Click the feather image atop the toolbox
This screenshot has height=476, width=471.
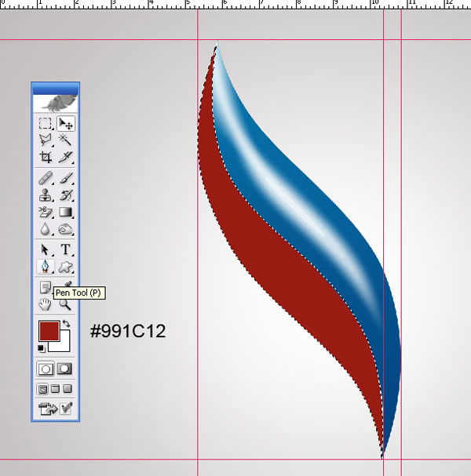pyautogui.click(x=55, y=104)
